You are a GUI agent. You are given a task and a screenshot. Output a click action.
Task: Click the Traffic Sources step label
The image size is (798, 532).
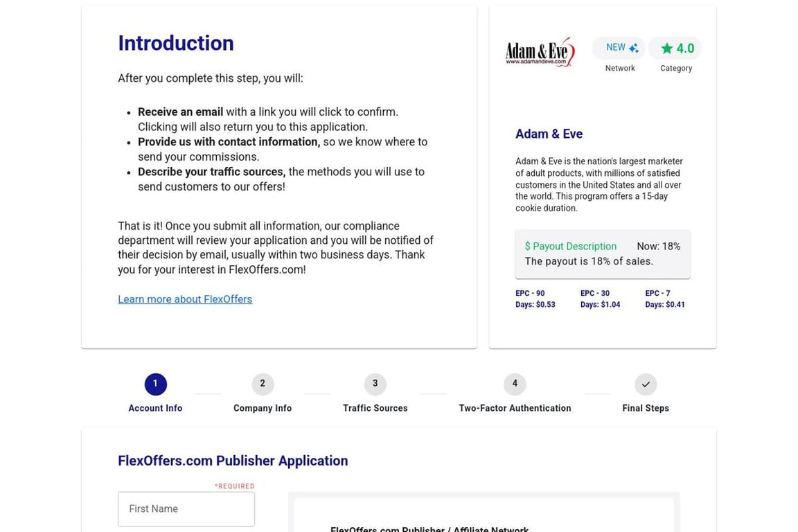pyautogui.click(x=375, y=408)
